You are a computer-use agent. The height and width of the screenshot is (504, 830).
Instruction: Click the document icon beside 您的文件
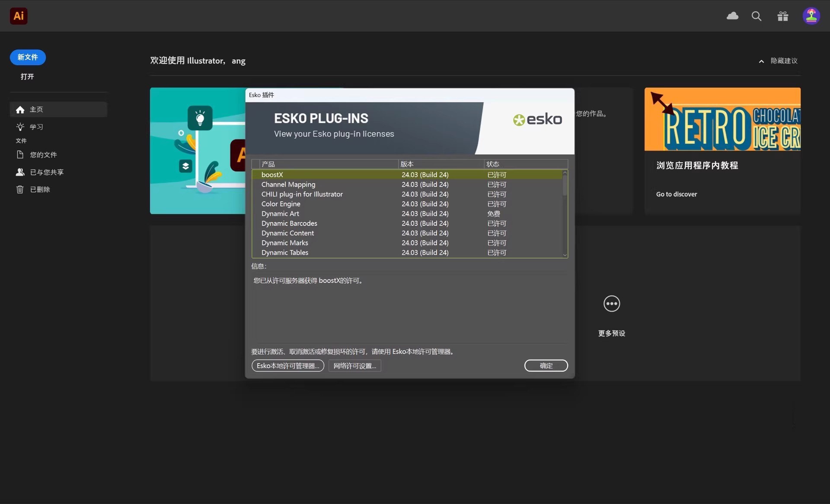pos(20,155)
